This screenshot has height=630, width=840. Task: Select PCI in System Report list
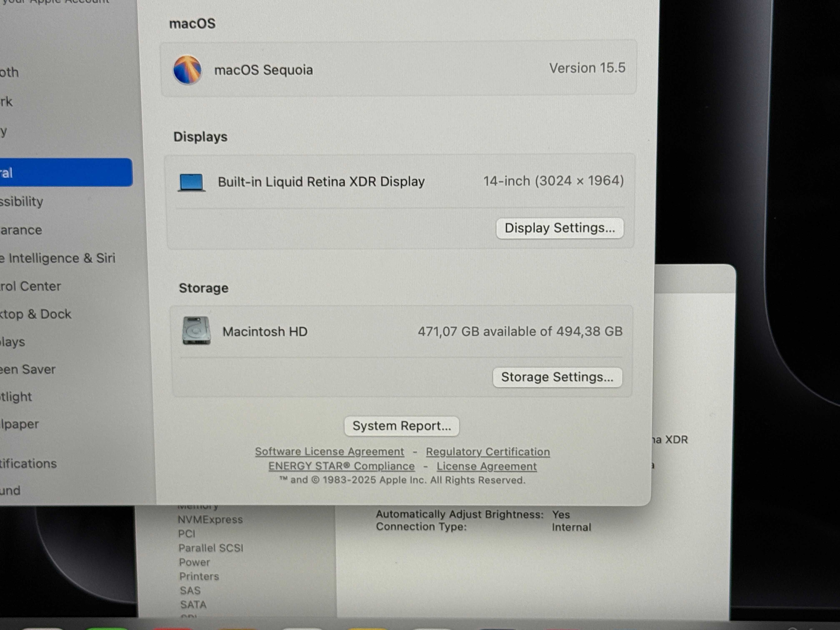186,534
